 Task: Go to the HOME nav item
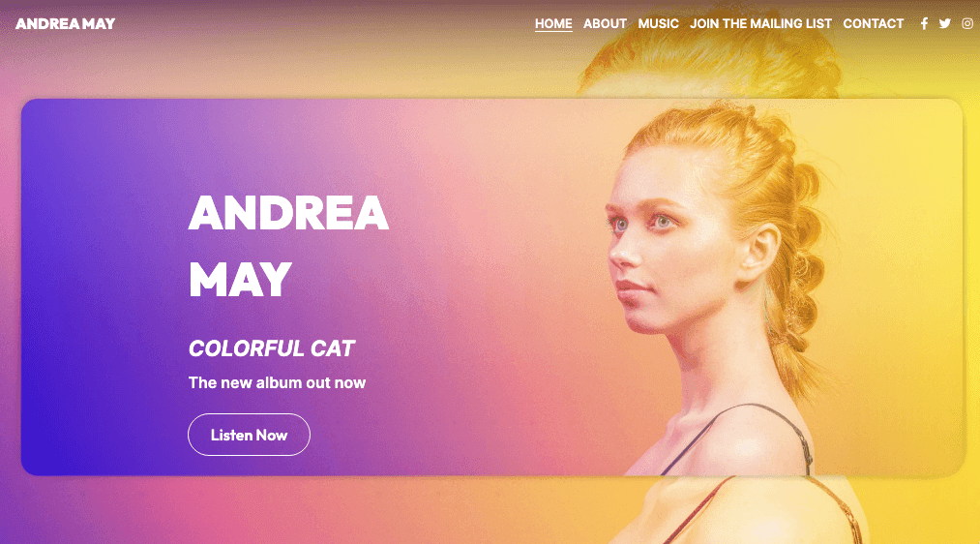(553, 24)
